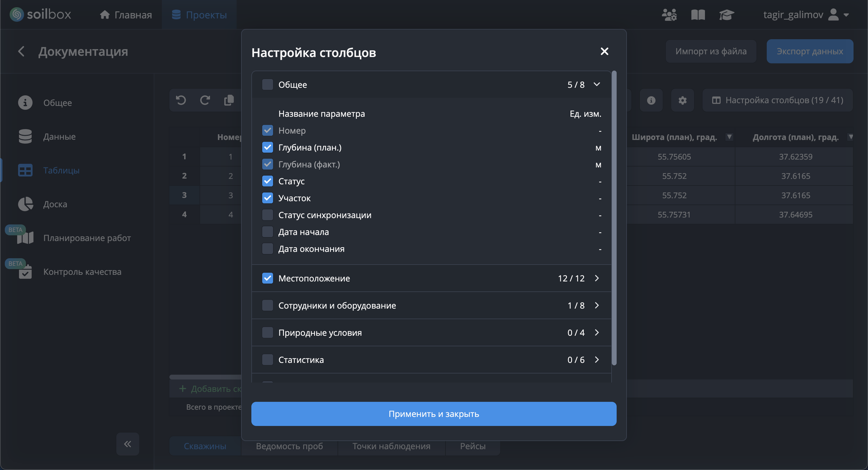Screen dimensions: 868x470
Task: Click the info icon near settings gear
Action: (x=651, y=100)
